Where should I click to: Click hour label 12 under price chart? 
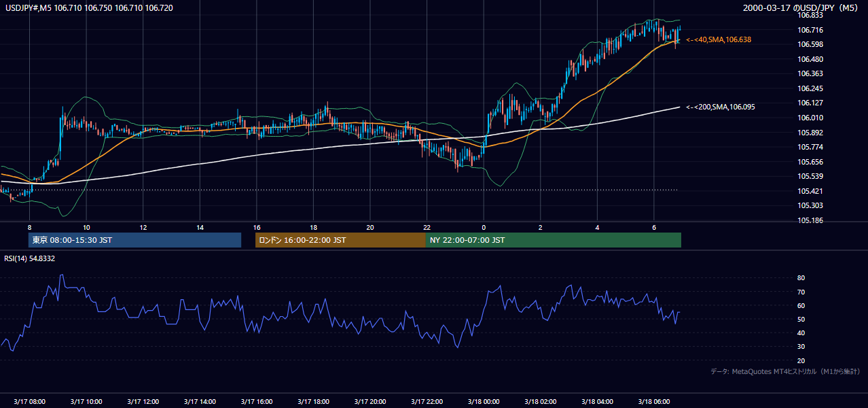pyautogui.click(x=143, y=227)
